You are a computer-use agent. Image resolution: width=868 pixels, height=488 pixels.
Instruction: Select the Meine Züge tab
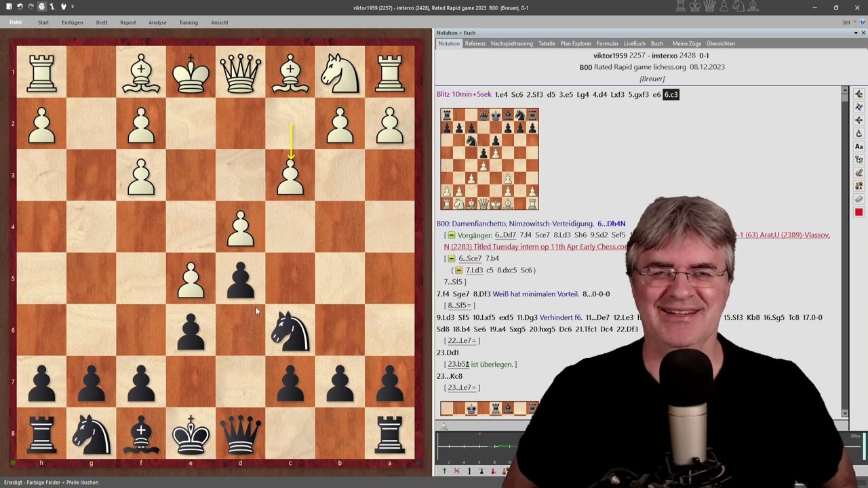(687, 43)
